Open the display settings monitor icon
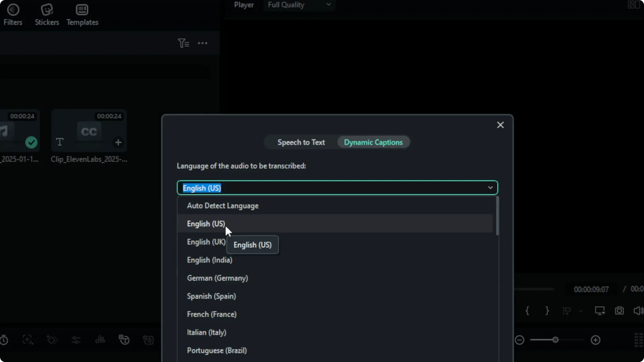 click(600, 311)
